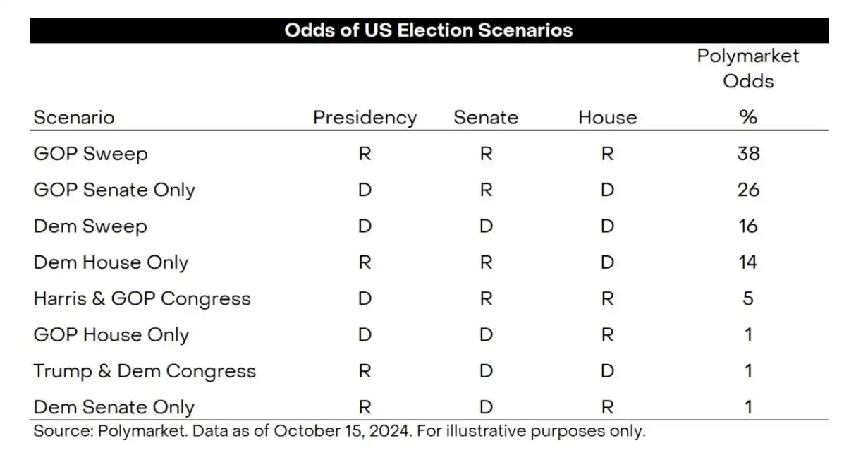Image resolution: width=868 pixels, height=460 pixels.
Task: Select the Harris & GOP Congress row
Action: 142,298
